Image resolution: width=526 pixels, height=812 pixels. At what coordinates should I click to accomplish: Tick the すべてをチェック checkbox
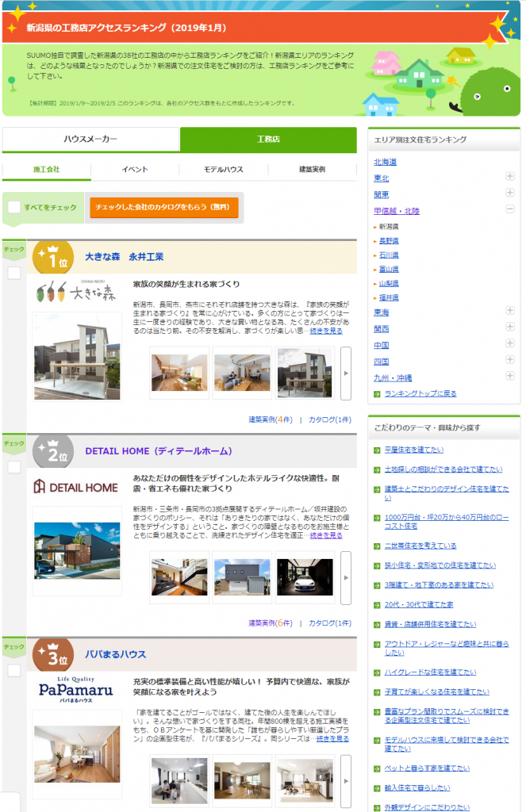click(x=14, y=208)
